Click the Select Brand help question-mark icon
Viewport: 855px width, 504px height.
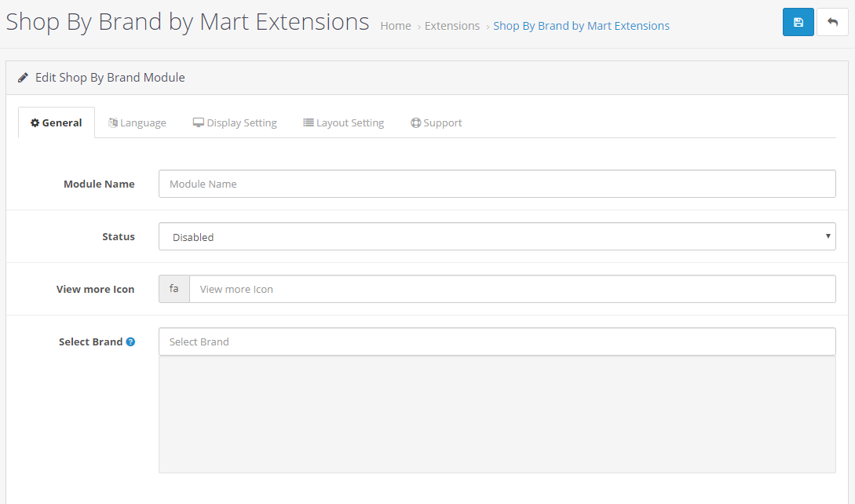click(x=130, y=342)
